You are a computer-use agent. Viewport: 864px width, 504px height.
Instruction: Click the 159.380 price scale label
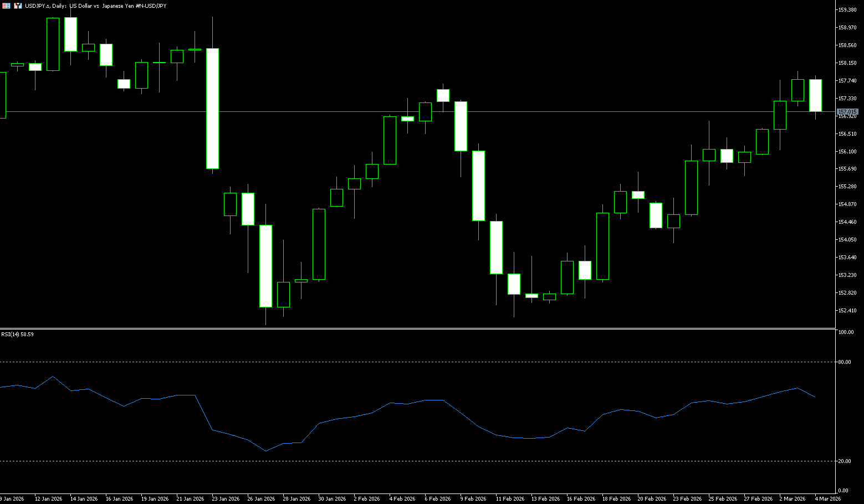coord(847,10)
